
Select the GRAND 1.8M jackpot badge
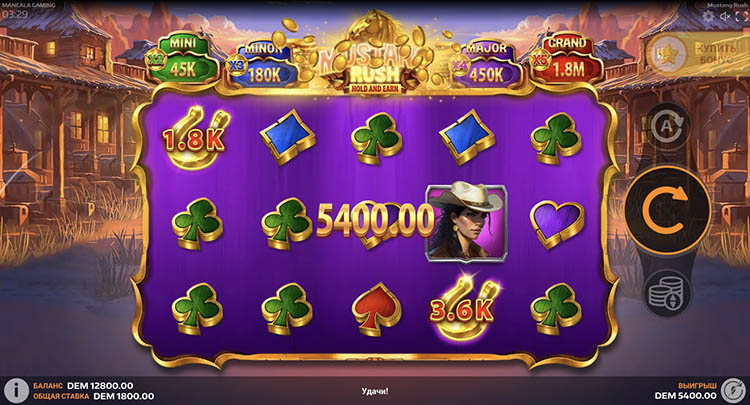[567, 59]
